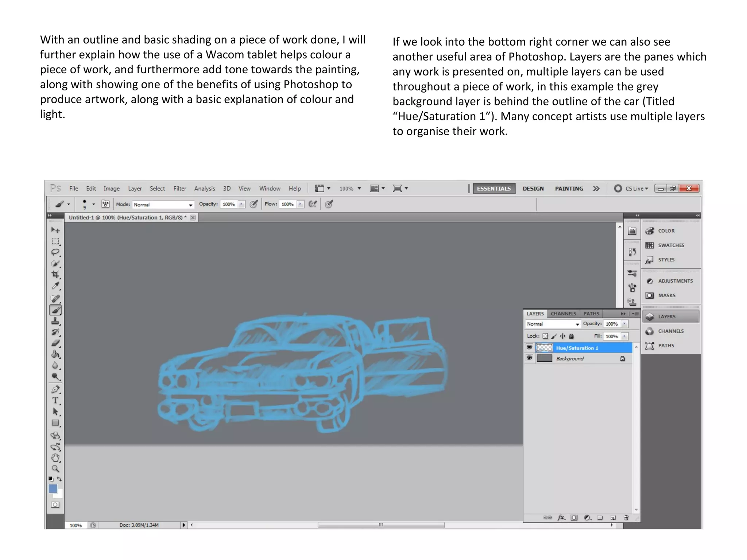The height and width of the screenshot is (560, 747).
Task: Open the Tool Preset picker arrow
Action: (x=68, y=204)
